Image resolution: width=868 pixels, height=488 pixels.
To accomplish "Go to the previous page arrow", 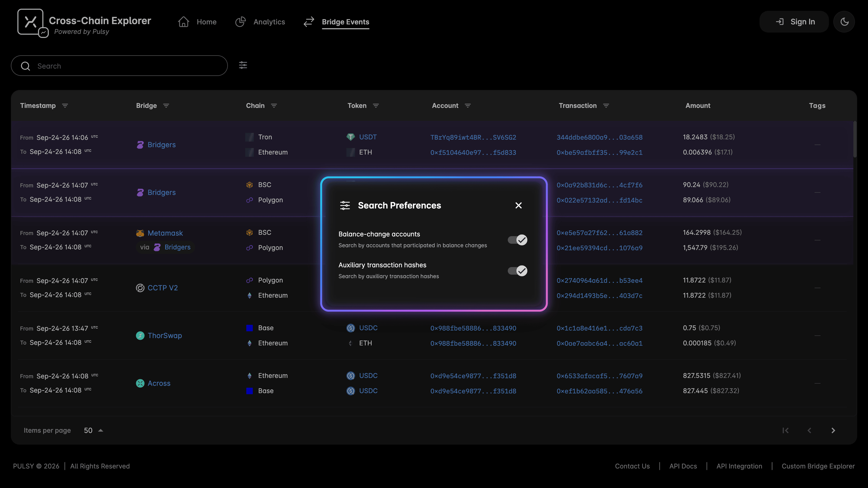I will (x=809, y=431).
